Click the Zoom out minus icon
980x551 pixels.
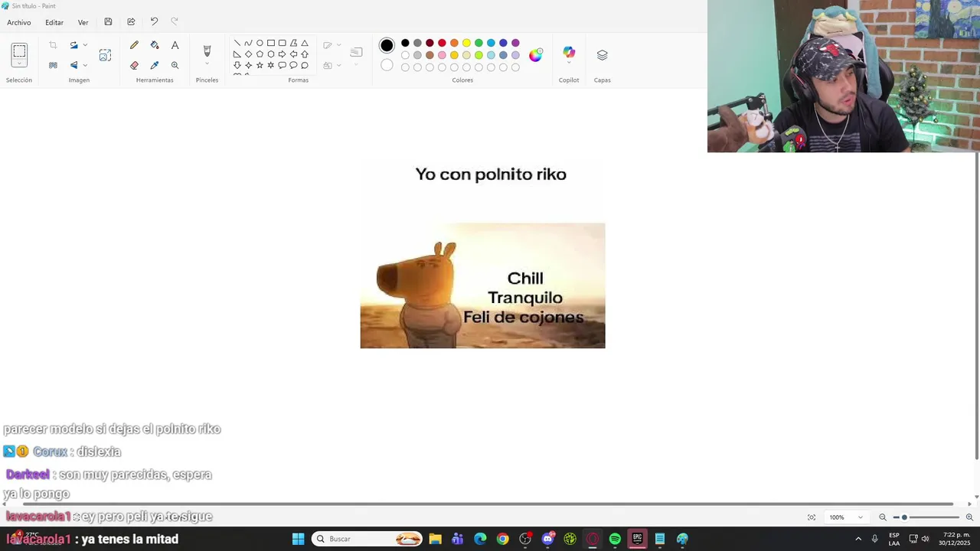click(883, 517)
